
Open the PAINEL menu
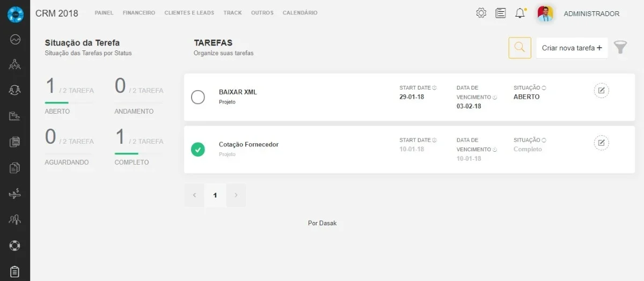pyautogui.click(x=104, y=13)
